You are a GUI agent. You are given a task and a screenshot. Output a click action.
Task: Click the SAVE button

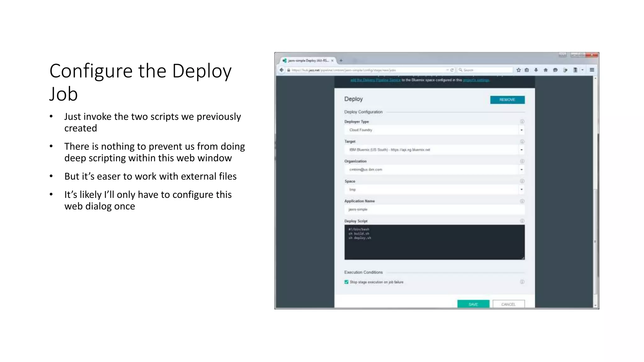tap(473, 304)
